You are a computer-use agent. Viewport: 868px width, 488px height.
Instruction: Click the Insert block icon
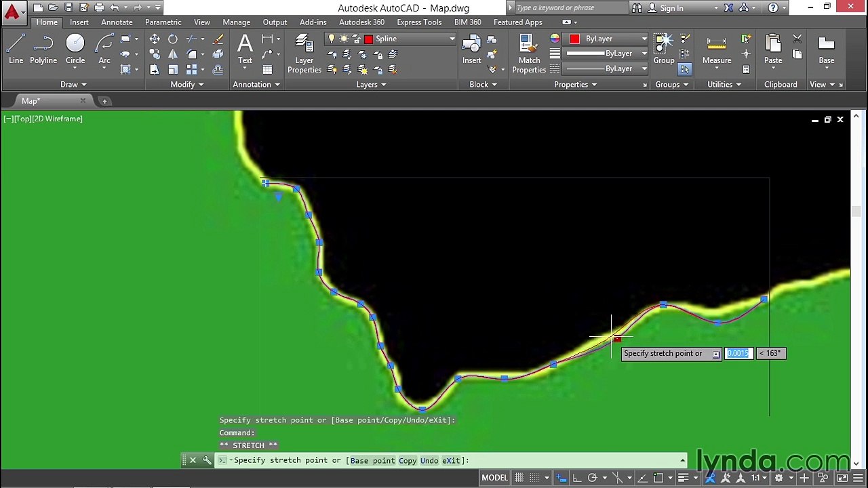(472, 50)
